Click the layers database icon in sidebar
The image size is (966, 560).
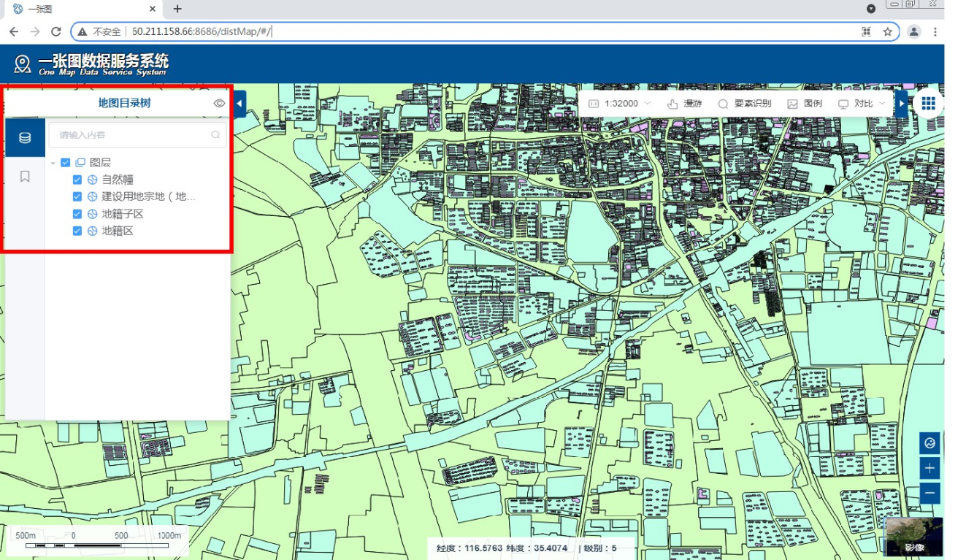point(25,137)
